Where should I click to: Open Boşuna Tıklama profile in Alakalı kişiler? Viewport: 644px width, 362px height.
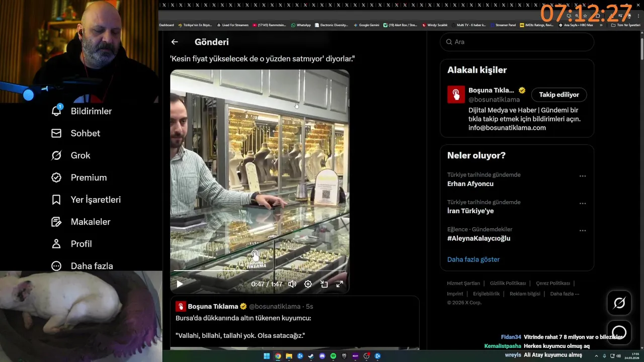[491, 90]
